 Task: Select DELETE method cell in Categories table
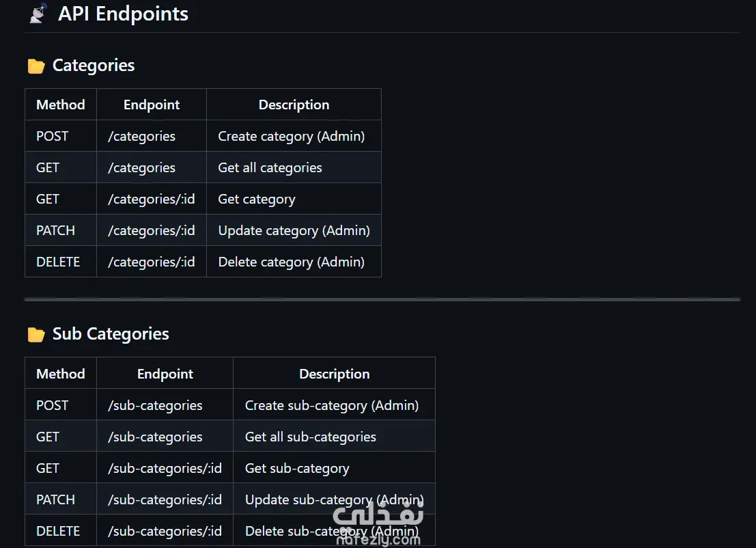[x=58, y=262]
